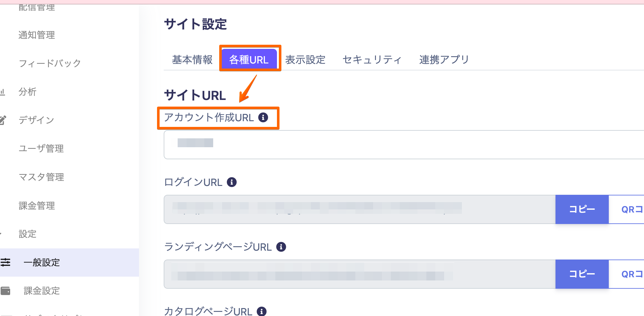Copy the ログインURL with its コピー button
644x316 pixels.
(x=582, y=209)
